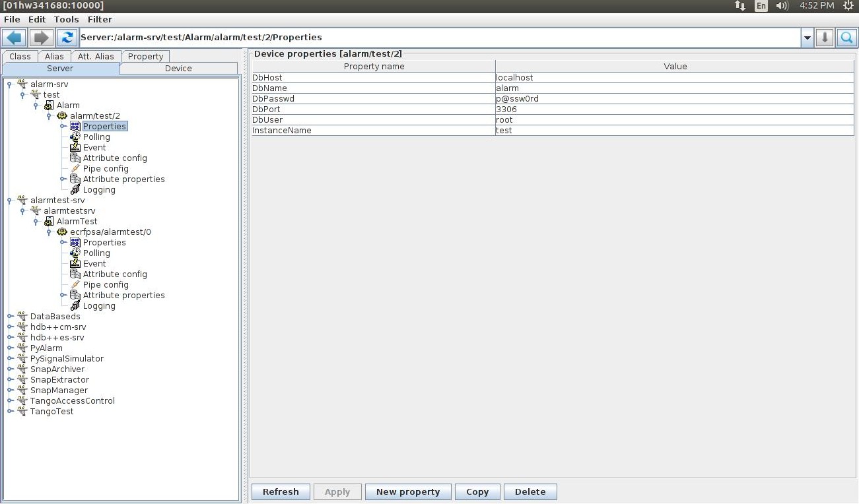Click the magnifier search icon
The height and width of the screenshot is (504, 859).
coord(846,38)
